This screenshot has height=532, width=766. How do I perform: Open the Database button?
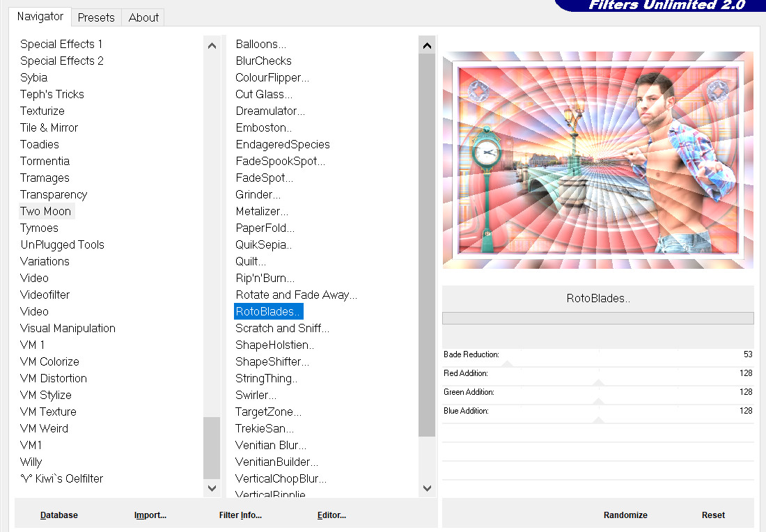click(59, 515)
